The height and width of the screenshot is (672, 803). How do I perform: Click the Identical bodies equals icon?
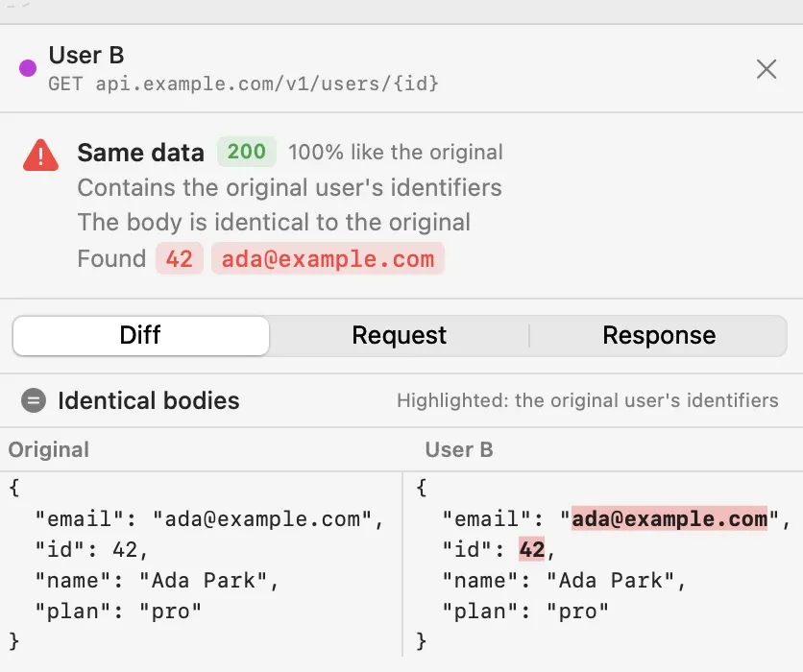tap(34, 400)
